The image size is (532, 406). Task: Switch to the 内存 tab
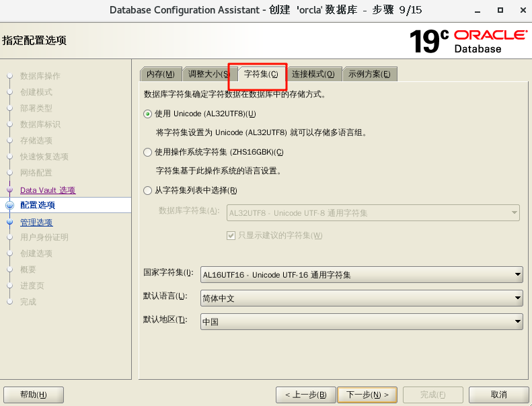coord(160,74)
